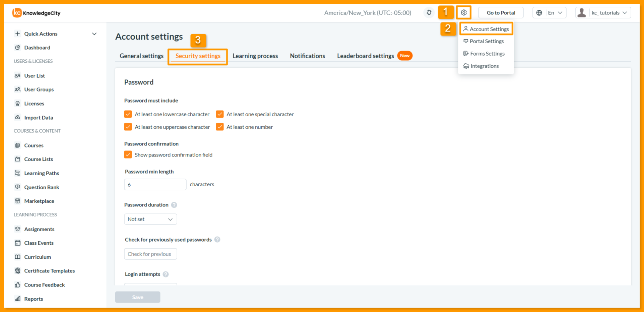
Task: Open the Marketplace sidebar link
Action: click(x=39, y=201)
